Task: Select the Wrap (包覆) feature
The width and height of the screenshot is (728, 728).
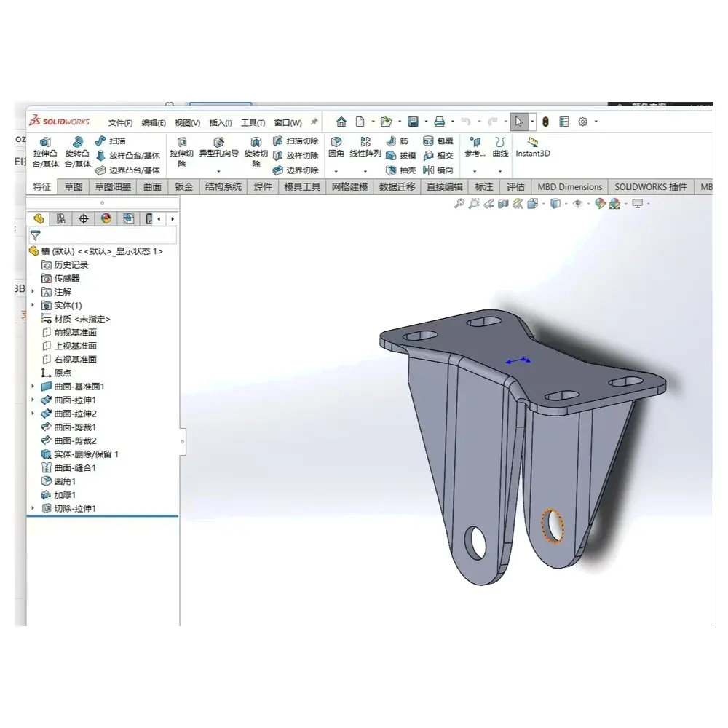Action: coord(438,141)
